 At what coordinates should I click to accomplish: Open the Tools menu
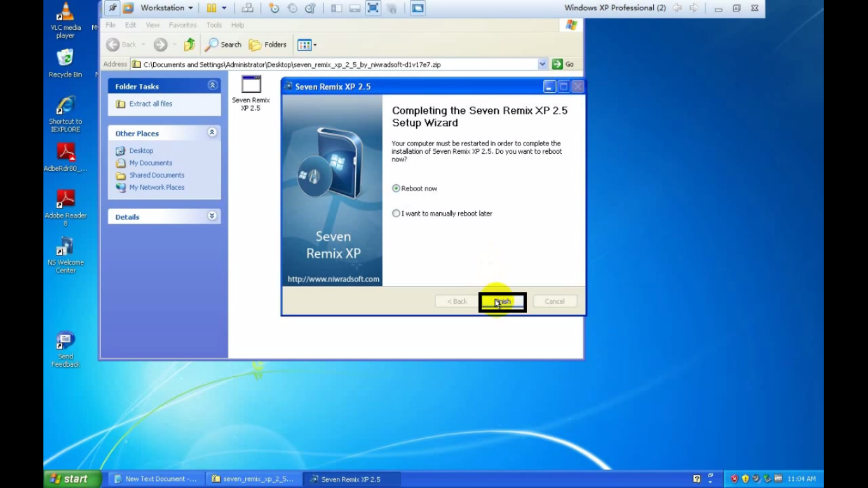pyautogui.click(x=214, y=25)
